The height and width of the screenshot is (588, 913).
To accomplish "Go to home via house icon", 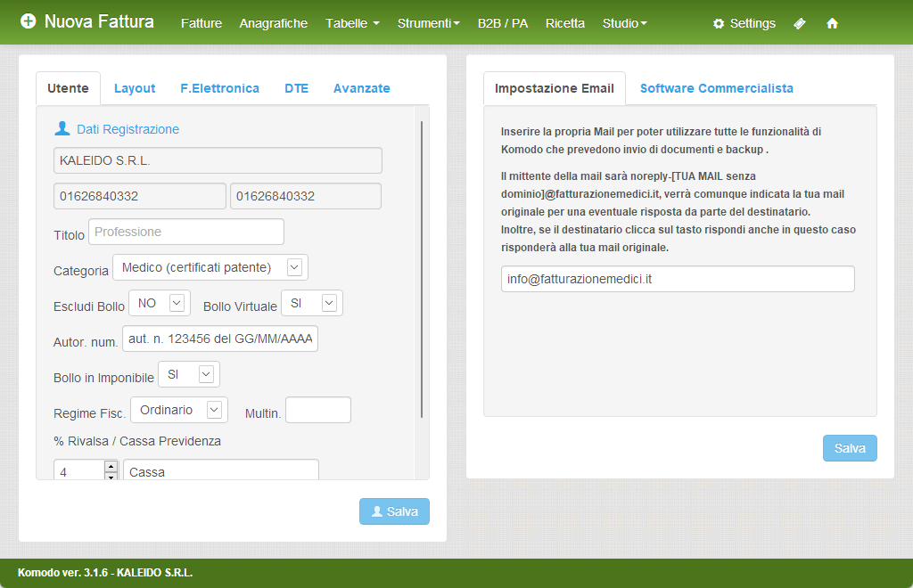I will (x=832, y=24).
